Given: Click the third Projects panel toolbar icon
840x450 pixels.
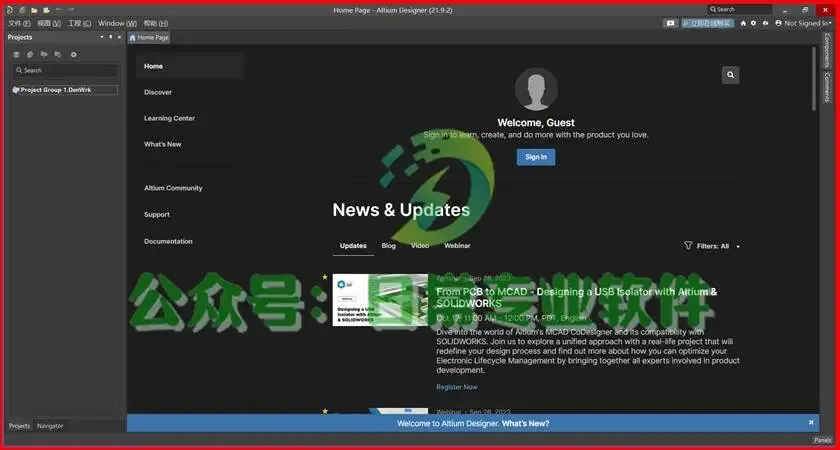Looking at the screenshot, I should click(x=44, y=54).
